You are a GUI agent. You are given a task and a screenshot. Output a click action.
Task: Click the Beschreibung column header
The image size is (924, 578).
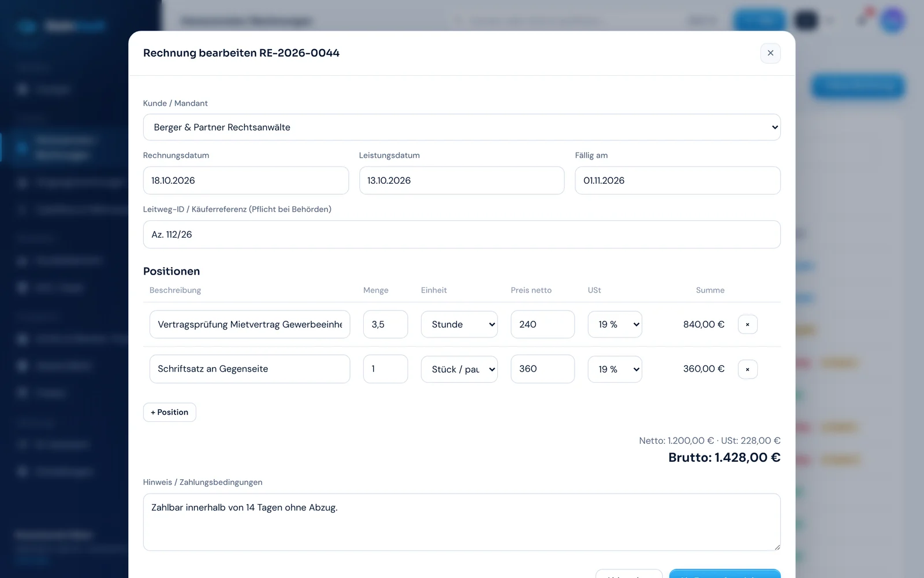point(175,290)
